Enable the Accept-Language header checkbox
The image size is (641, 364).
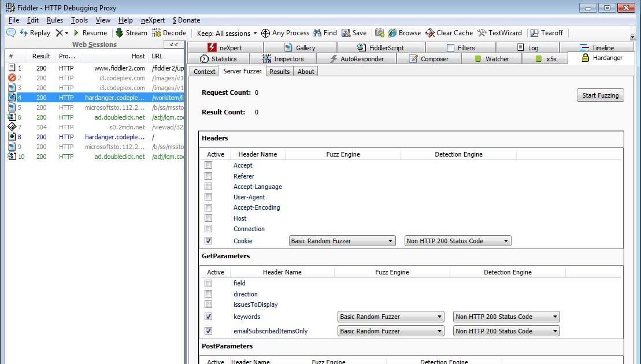click(x=209, y=186)
